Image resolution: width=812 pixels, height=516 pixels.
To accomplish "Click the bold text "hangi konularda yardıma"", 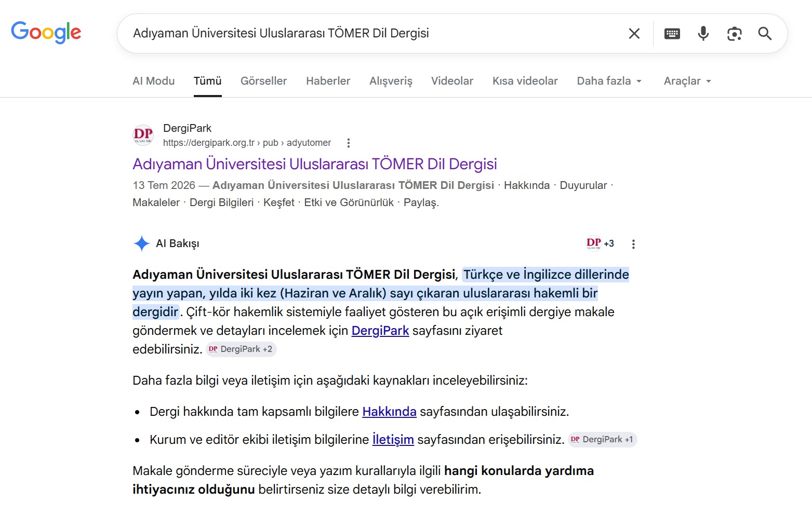I will (519, 471).
